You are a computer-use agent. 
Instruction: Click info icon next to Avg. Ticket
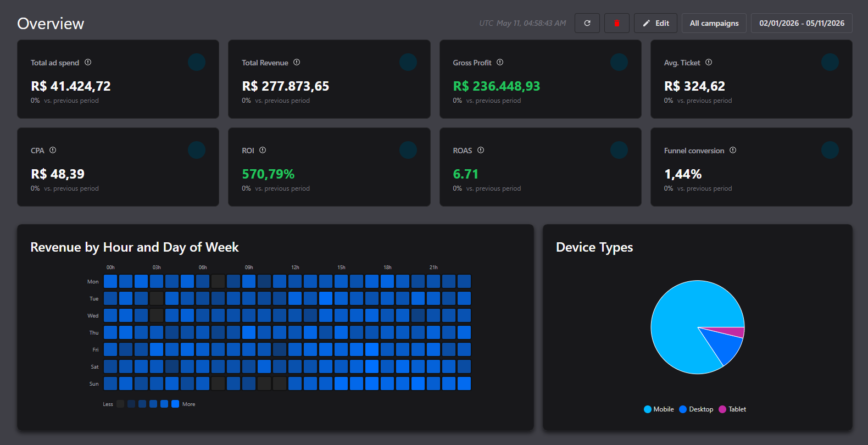pyautogui.click(x=709, y=62)
